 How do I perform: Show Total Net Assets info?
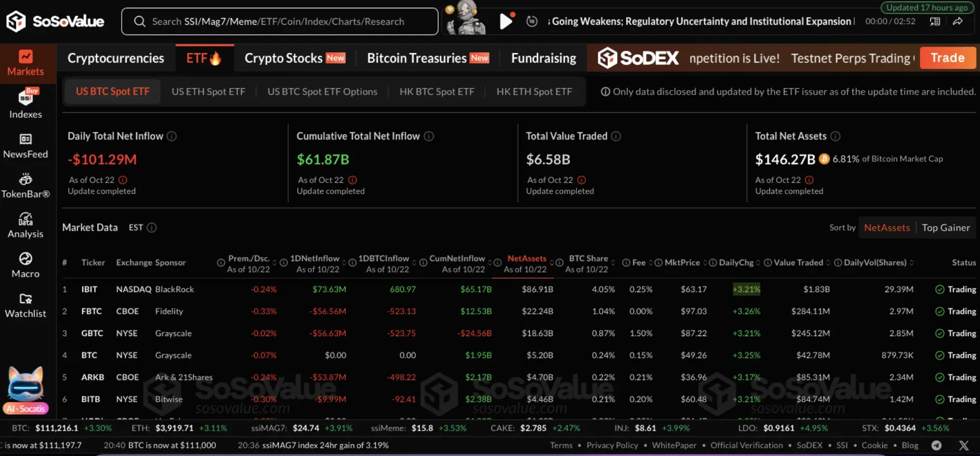pyautogui.click(x=835, y=136)
